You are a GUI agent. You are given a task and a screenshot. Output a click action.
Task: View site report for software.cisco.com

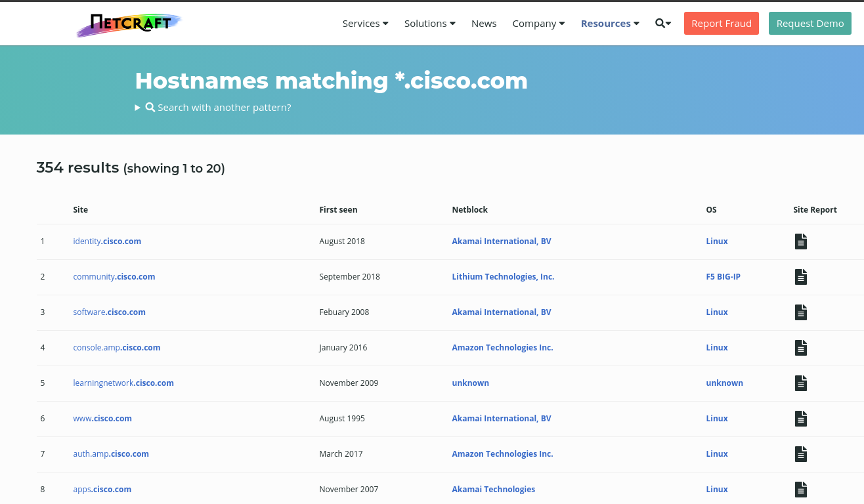tap(800, 312)
